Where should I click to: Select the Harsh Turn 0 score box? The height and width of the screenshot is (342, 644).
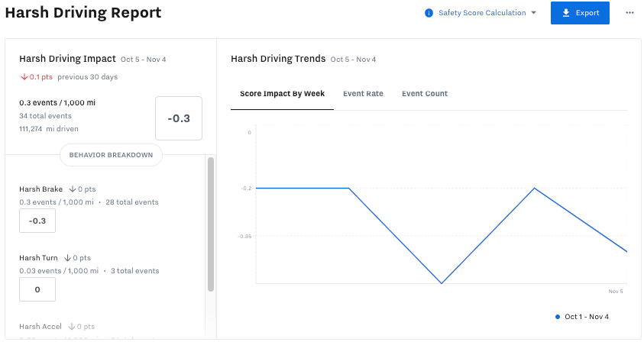tap(37, 289)
